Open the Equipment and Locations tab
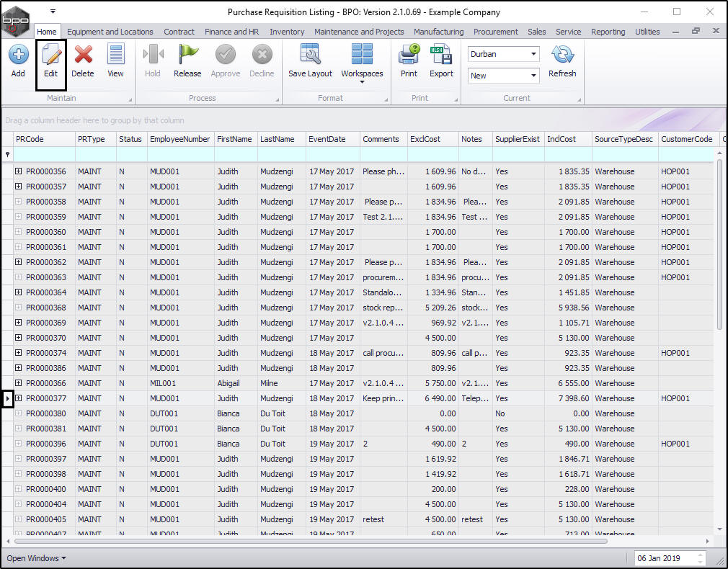Image resolution: width=728 pixels, height=569 pixels. [x=110, y=32]
